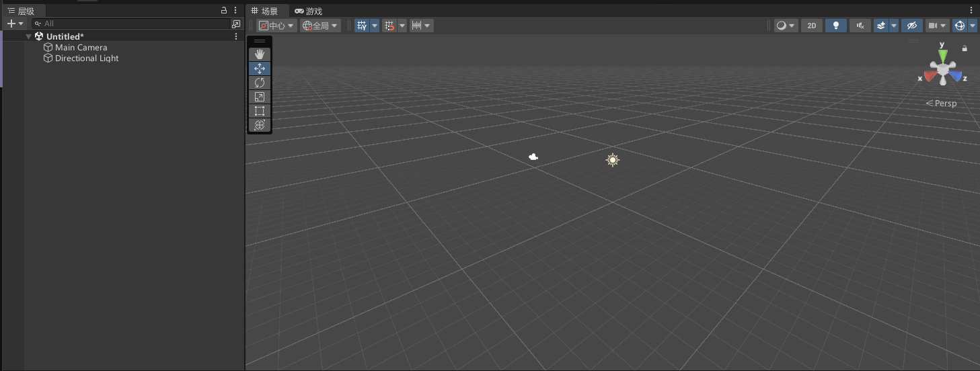Toggle scene grid visibility
Viewport: 980px width, 371px height.
click(362, 26)
